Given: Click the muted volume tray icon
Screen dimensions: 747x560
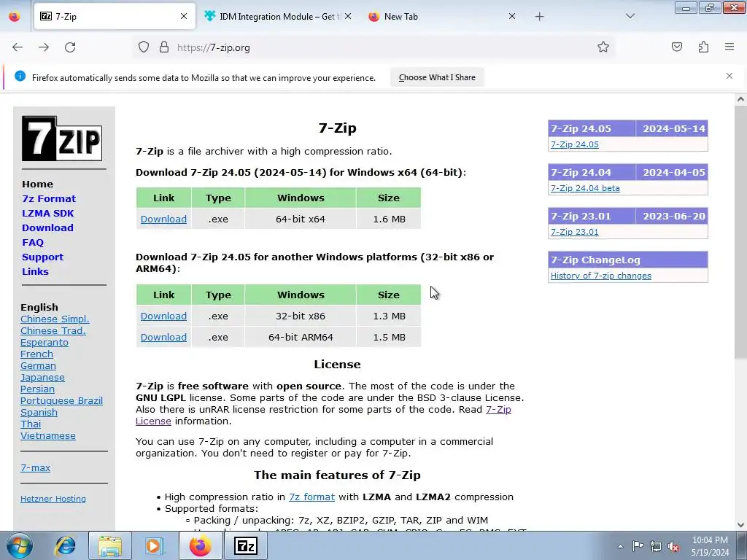Looking at the screenshot, I should point(673,546).
